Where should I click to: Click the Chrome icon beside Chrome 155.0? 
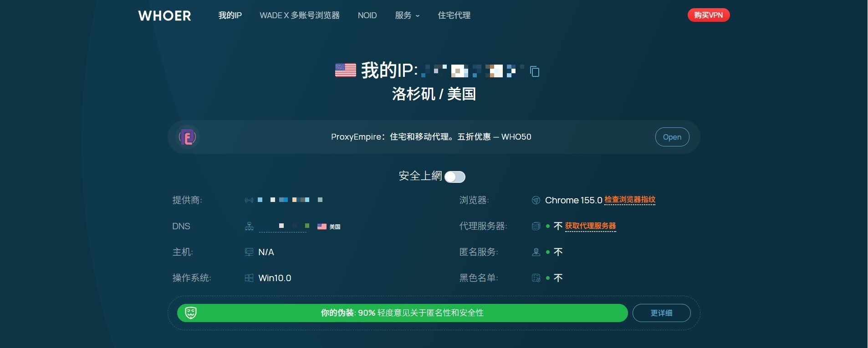[536, 200]
